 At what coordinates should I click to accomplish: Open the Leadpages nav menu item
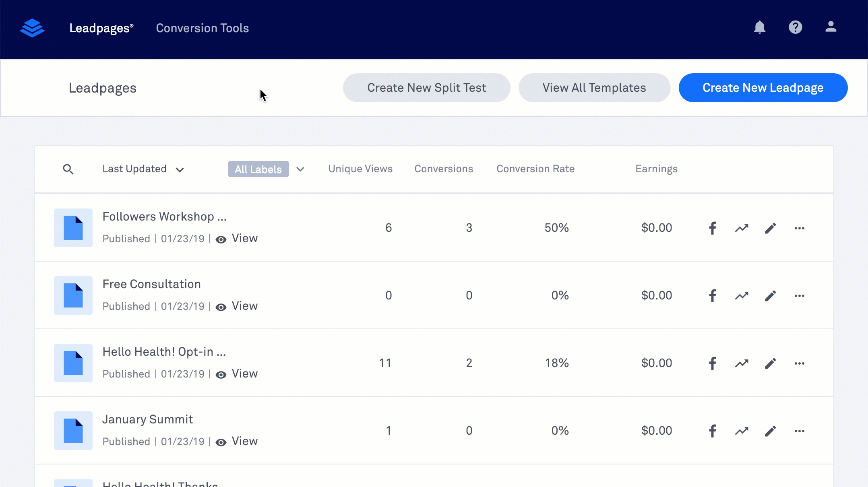tap(101, 28)
